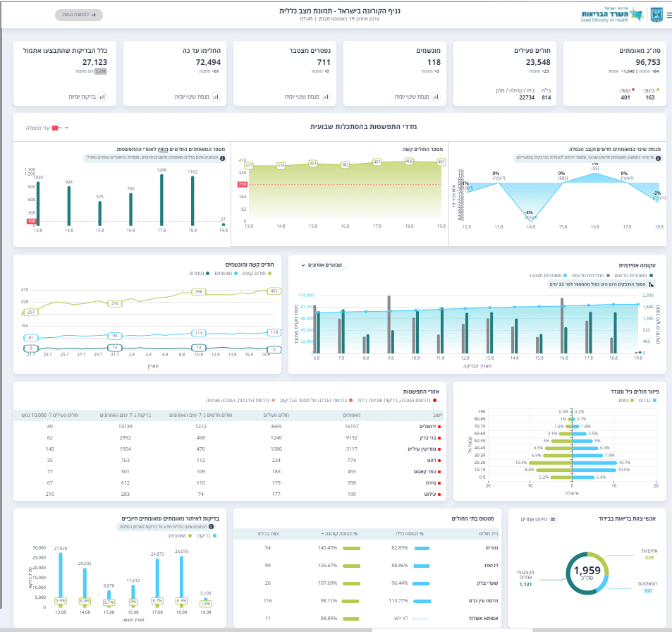Click bar-chart icon in epidemic curve doubling note
672x632 pixels.
point(651,284)
